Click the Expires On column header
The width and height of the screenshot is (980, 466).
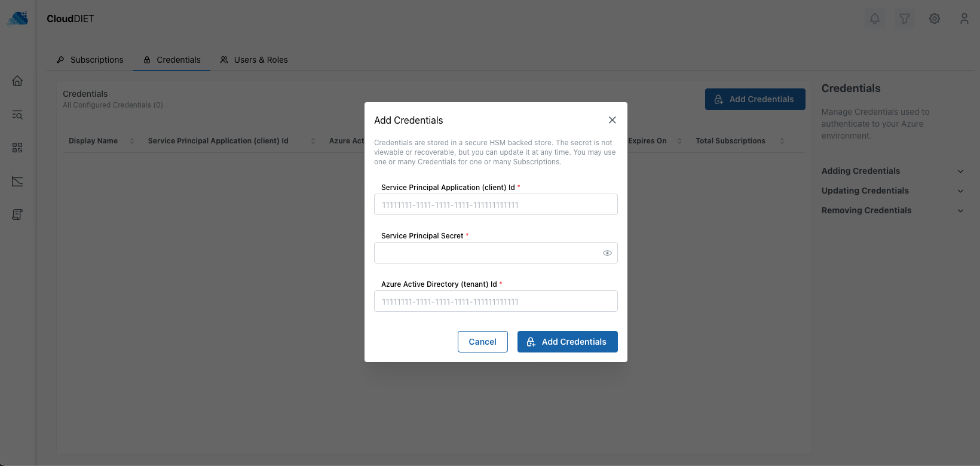pyautogui.click(x=647, y=141)
